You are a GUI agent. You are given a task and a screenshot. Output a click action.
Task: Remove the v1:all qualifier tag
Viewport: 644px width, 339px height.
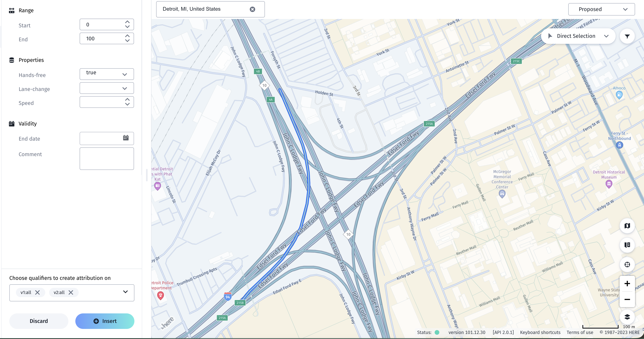tap(37, 292)
